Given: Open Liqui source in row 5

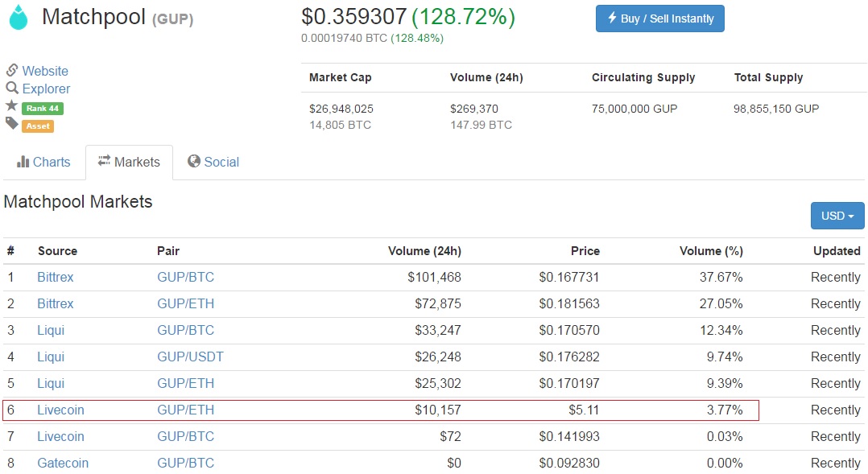Looking at the screenshot, I should click(51, 383).
